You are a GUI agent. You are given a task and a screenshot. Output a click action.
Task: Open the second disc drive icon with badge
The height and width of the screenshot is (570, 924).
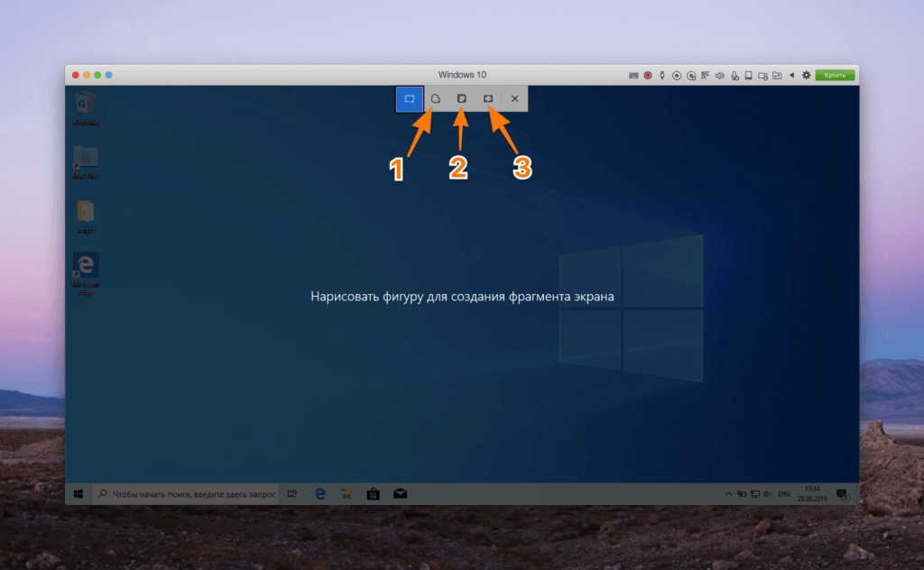click(x=691, y=76)
